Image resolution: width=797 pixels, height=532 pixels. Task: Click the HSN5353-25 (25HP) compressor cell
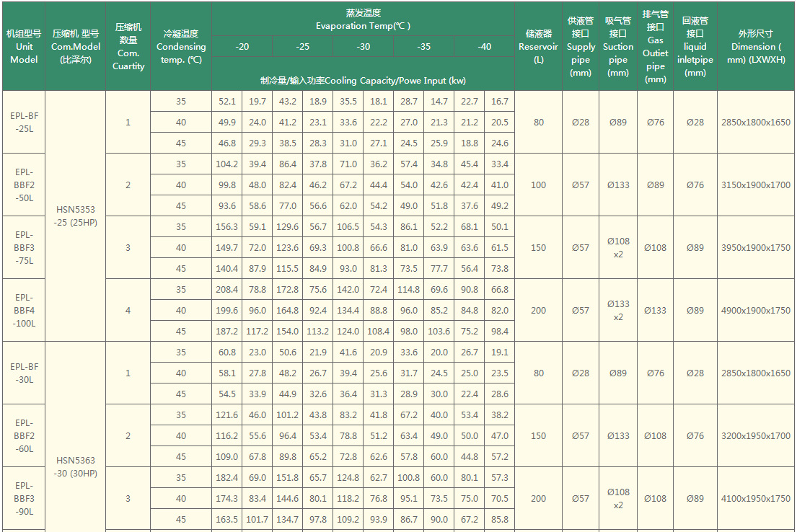(x=76, y=216)
